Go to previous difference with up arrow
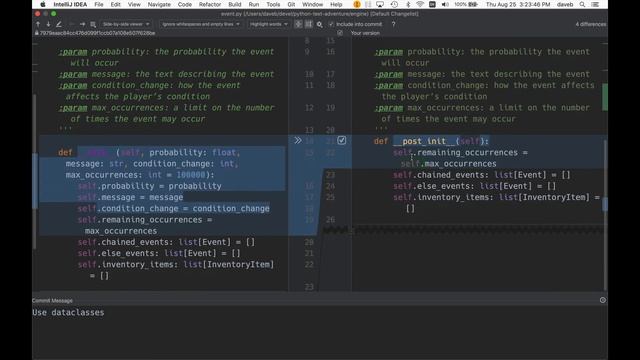This screenshot has width=640, height=360. click(38, 24)
